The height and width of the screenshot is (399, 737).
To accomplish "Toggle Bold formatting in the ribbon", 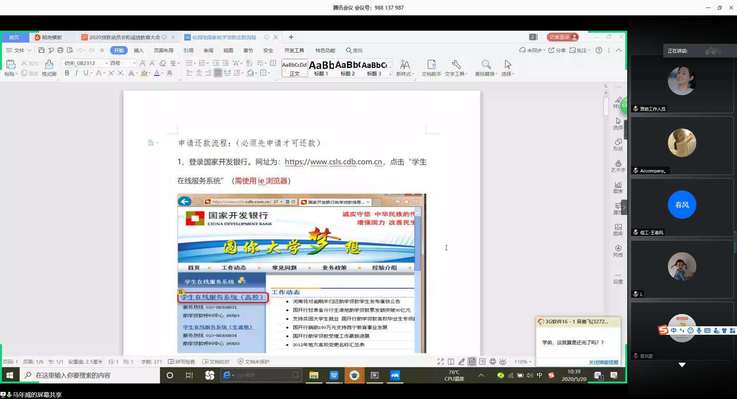I will [x=67, y=73].
